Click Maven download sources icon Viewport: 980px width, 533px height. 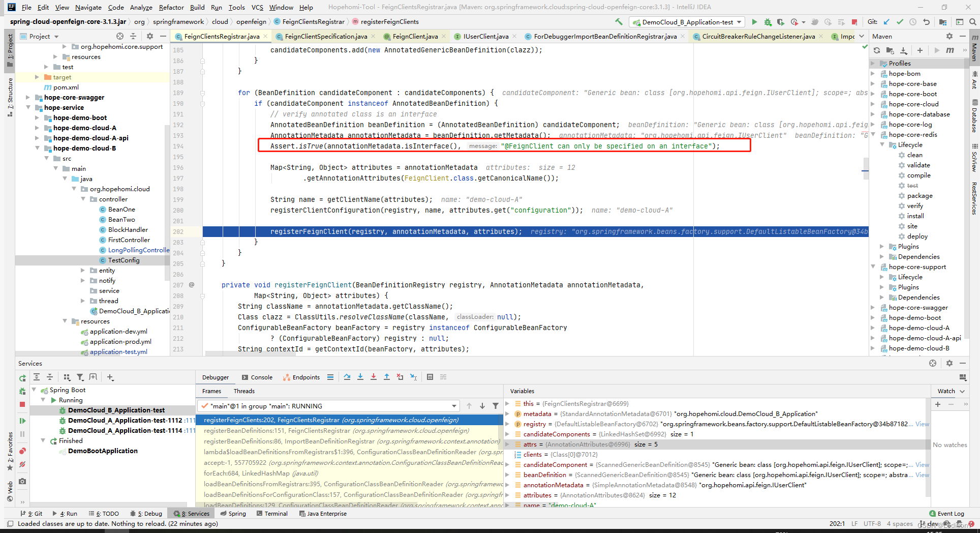903,50
